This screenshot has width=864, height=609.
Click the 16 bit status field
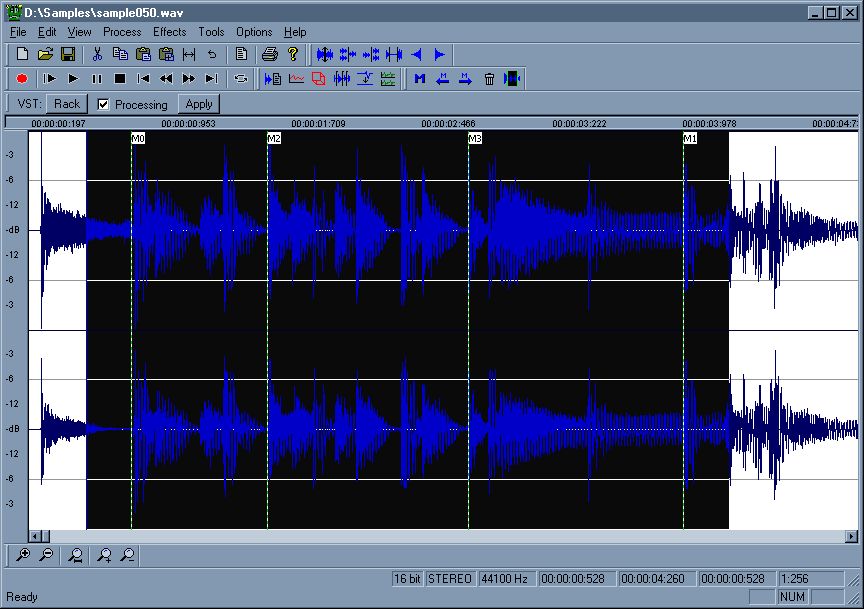click(407, 579)
